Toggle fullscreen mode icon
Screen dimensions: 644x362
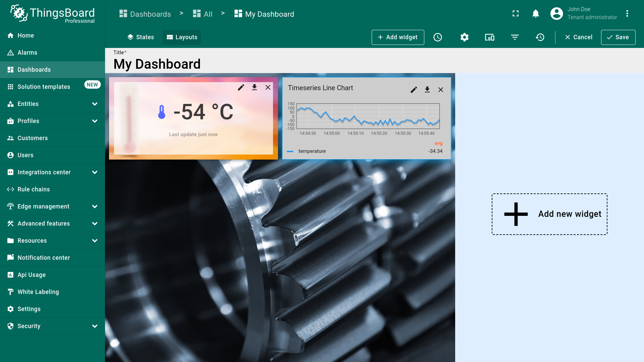click(516, 14)
